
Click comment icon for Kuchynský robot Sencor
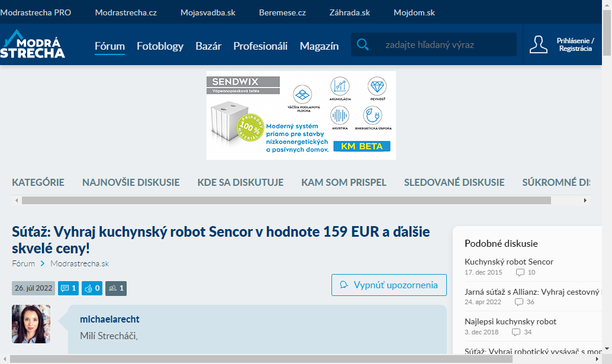click(x=520, y=272)
